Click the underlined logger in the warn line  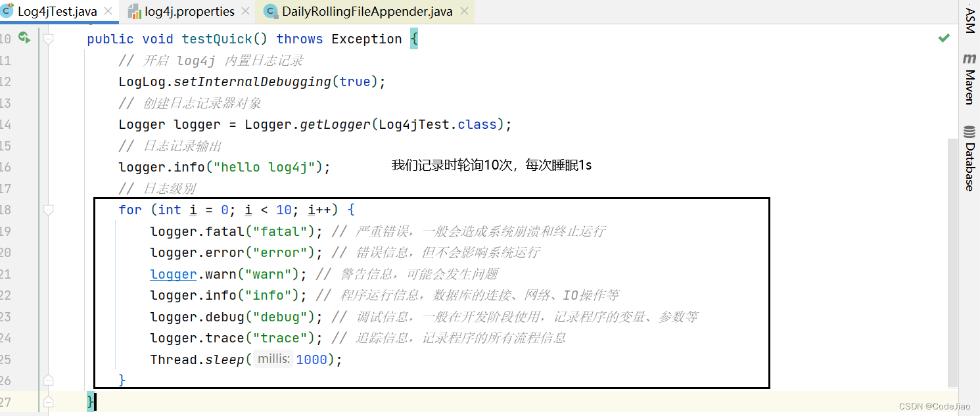click(x=174, y=274)
